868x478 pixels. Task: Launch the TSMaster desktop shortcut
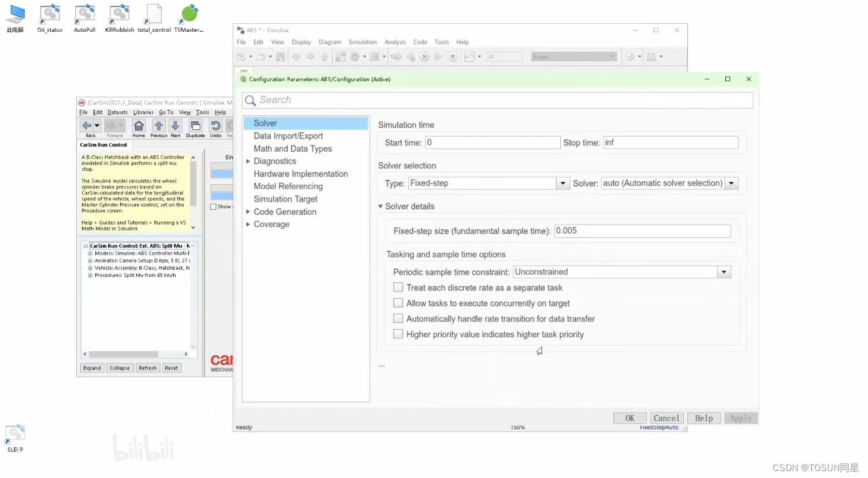pyautogui.click(x=189, y=18)
